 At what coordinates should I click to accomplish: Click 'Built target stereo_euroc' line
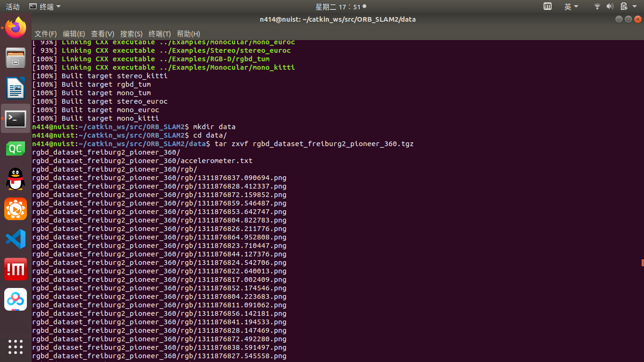point(100,101)
